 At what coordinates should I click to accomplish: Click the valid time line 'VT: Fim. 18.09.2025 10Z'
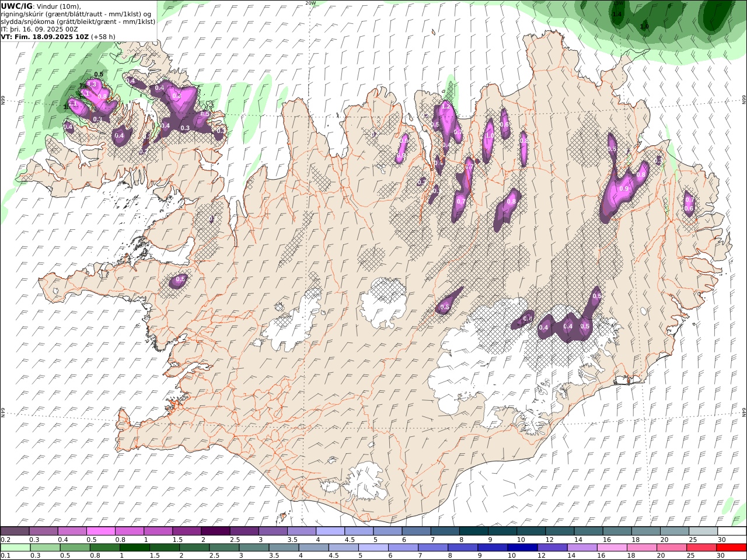tap(45, 36)
